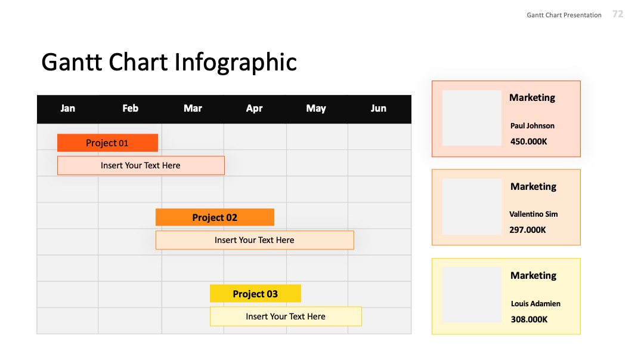The height and width of the screenshot is (363, 644).
Task: Select the Gantt Chart Infographic title
Action: click(169, 63)
